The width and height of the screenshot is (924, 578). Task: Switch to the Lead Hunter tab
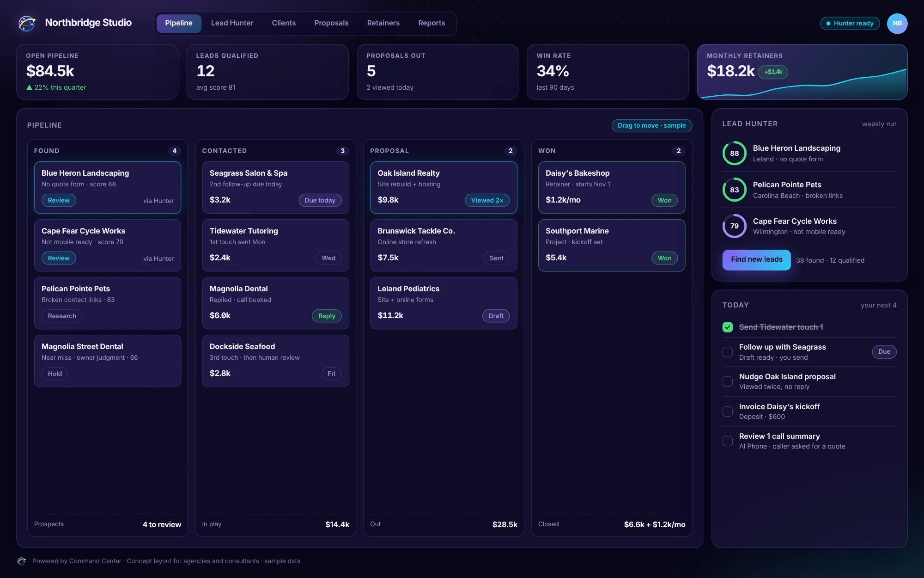tap(232, 23)
